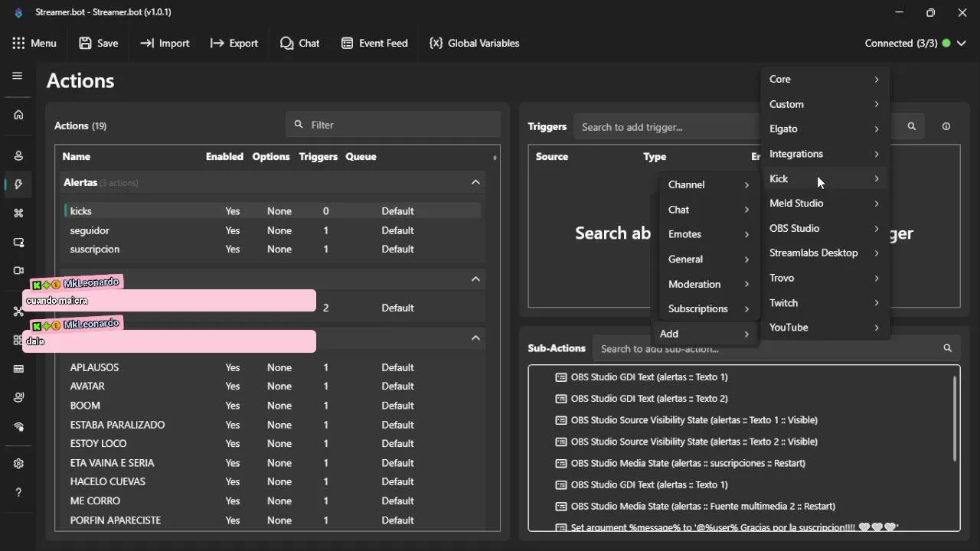This screenshot has height=551, width=980.
Task: Click the triggers search magnifier button
Action: (911, 127)
